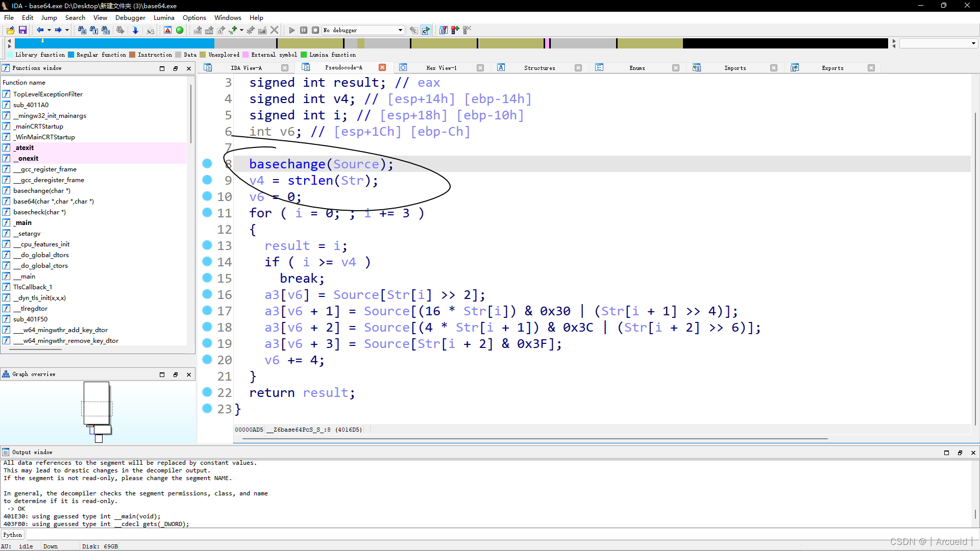Click the convert to code icon
This screenshot has height=551, width=980.
coord(198,30)
